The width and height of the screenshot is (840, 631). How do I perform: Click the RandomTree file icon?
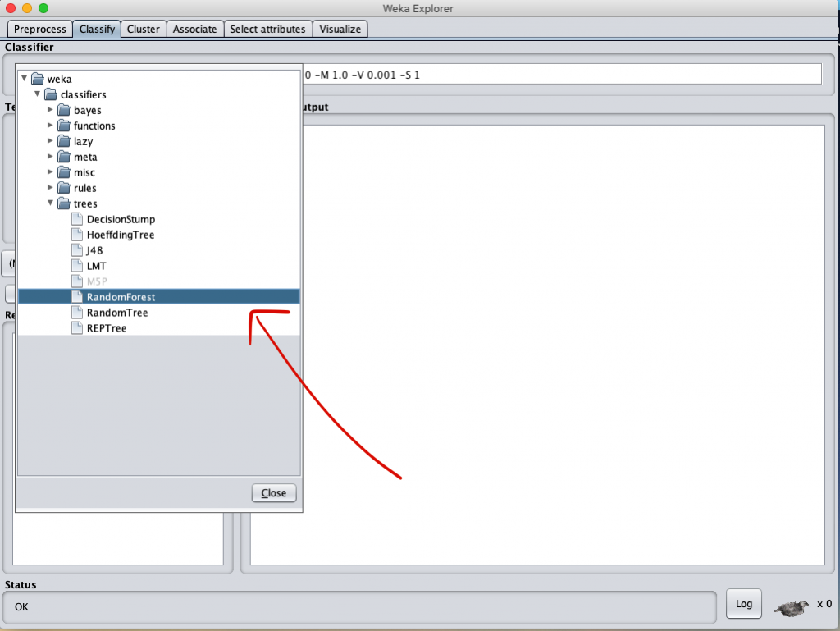coord(77,313)
